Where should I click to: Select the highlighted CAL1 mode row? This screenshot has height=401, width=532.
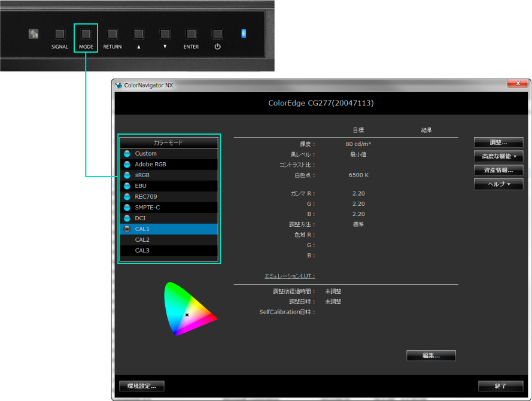(x=169, y=229)
